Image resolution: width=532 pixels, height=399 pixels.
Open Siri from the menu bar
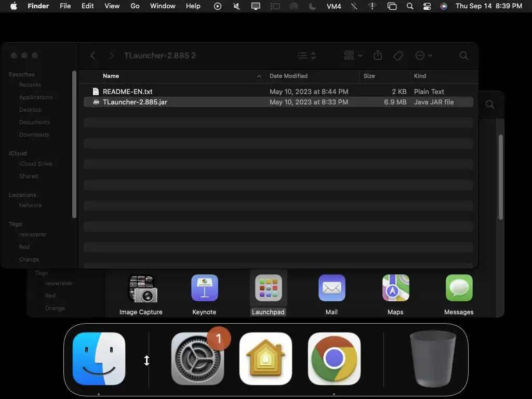pos(444,6)
